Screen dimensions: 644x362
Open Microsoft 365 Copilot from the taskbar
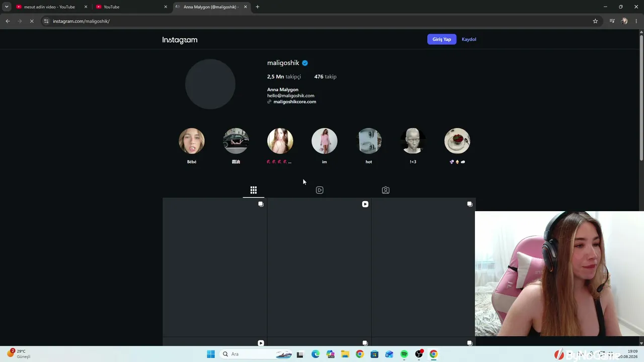coord(330,354)
